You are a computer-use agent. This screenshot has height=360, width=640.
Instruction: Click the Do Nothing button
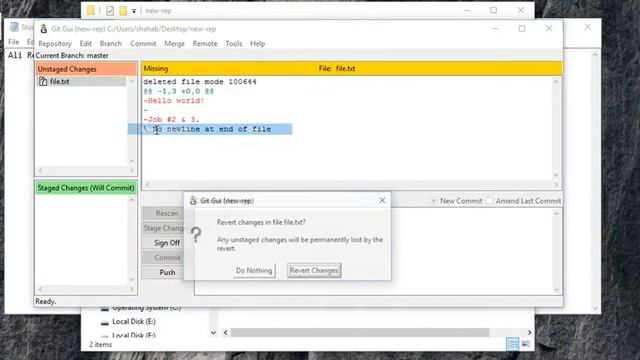254,271
